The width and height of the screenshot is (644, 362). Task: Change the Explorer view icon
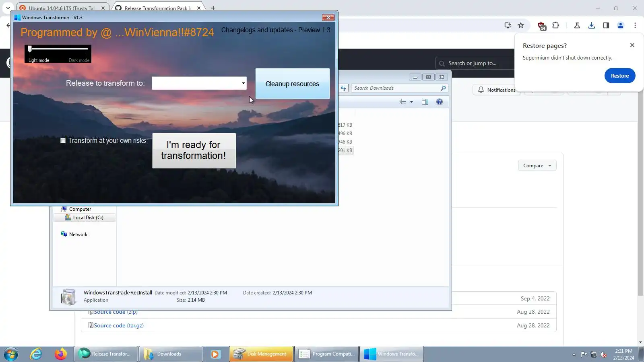pyautogui.click(x=403, y=102)
